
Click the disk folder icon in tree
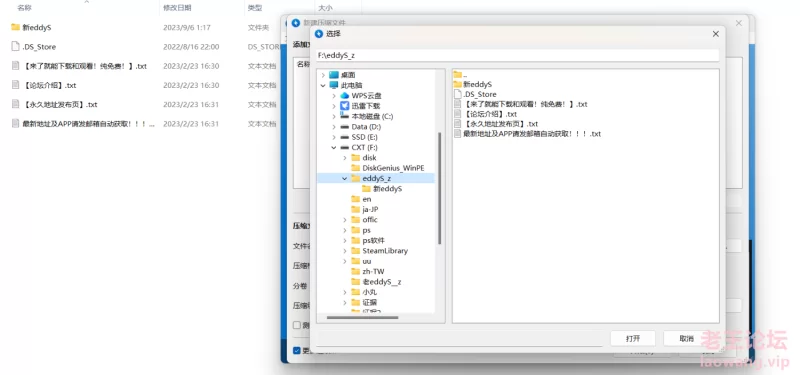(356, 158)
